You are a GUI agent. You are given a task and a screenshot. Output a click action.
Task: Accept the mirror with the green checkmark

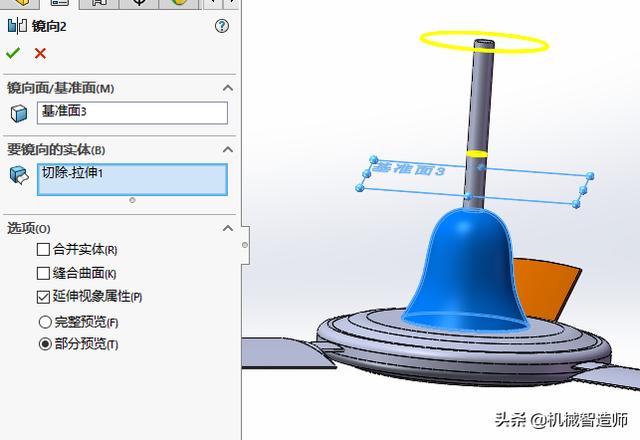coord(13,53)
